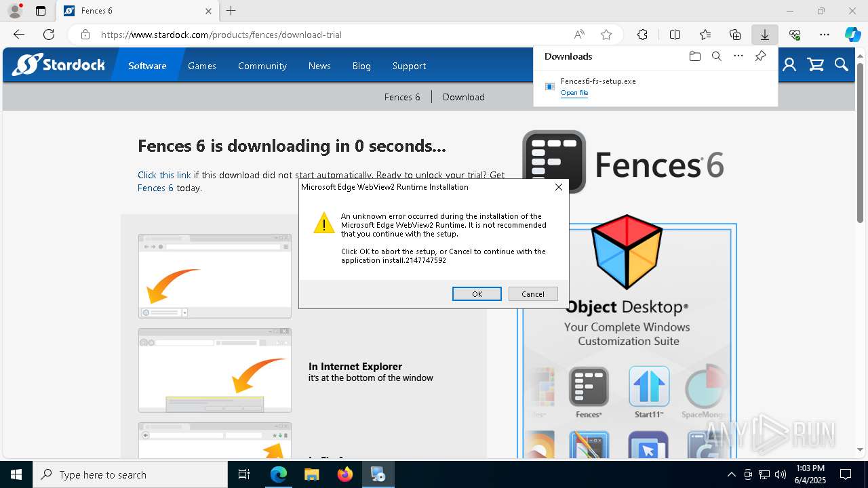Toggle Read aloud icon in address bar
Image resolution: width=868 pixels, height=488 pixels.
click(x=579, y=35)
